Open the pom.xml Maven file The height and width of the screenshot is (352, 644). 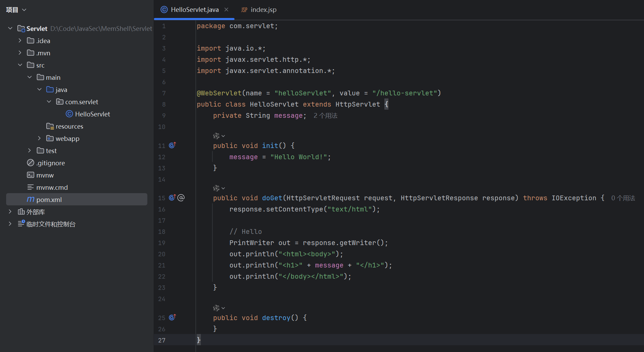coord(49,200)
